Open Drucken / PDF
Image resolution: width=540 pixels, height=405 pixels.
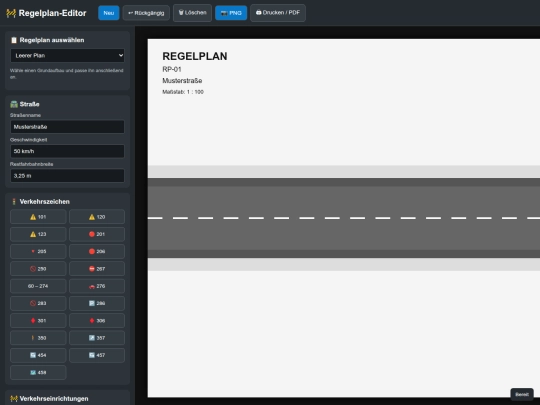[278, 13]
